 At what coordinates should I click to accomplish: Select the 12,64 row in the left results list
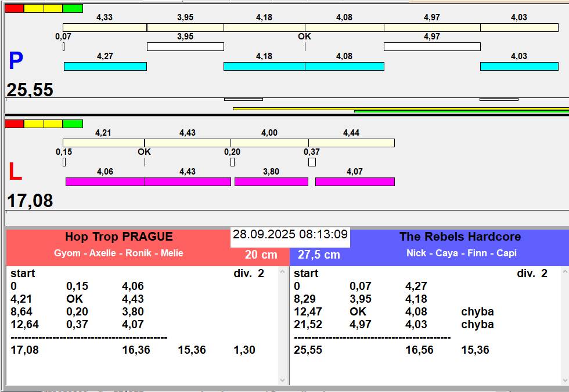[78, 324]
